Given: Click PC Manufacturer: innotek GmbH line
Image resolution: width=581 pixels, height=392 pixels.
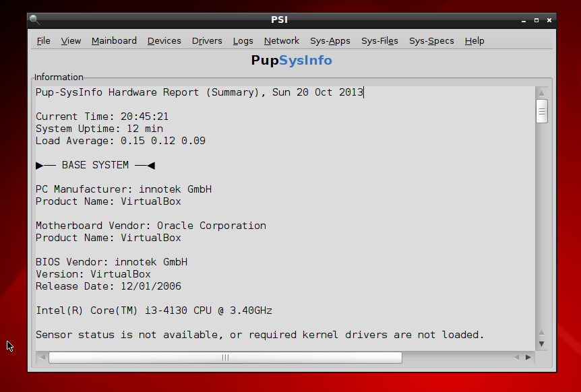Looking at the screenshot, I should tap(124, 189).
